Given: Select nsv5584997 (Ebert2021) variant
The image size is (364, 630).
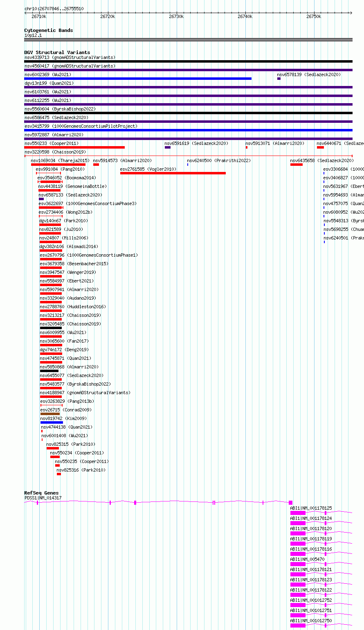Looking at the screenshot, I should [67, 281].
